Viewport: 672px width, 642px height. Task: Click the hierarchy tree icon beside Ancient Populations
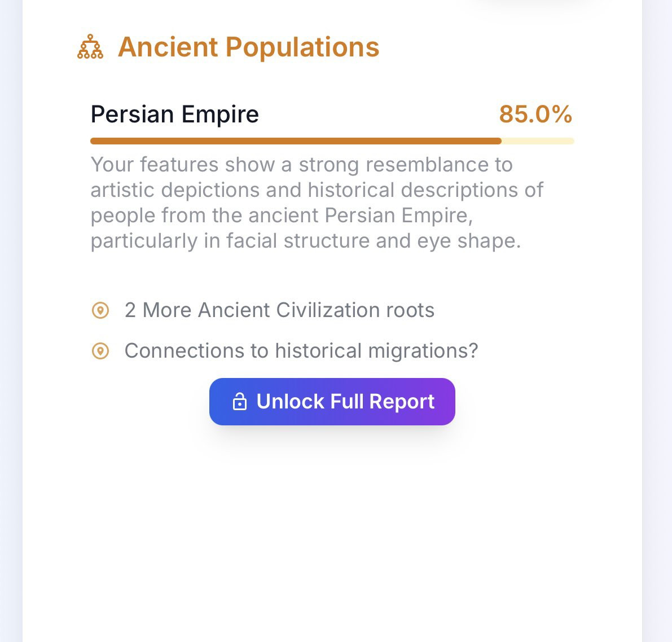click(90, 46)
